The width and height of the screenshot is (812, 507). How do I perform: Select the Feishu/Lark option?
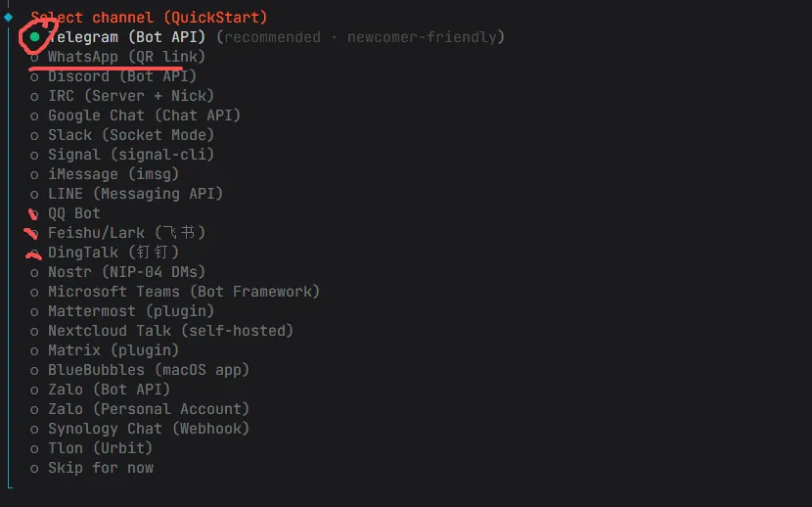(x=126, y=233)
